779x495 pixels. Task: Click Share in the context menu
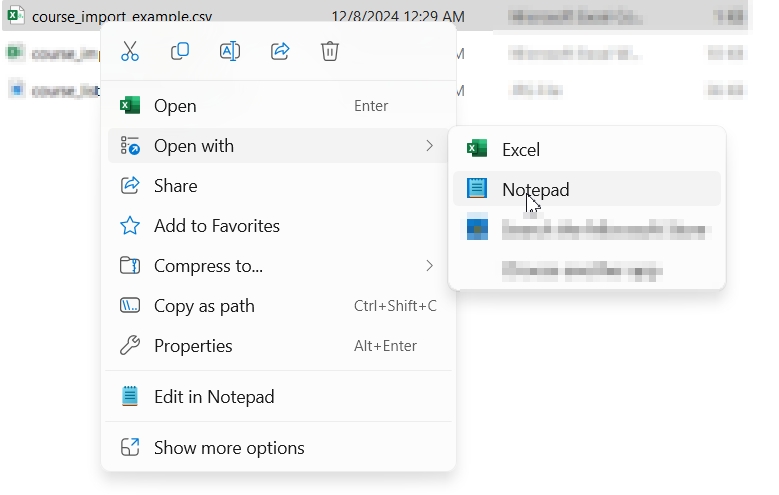(278, 186)
